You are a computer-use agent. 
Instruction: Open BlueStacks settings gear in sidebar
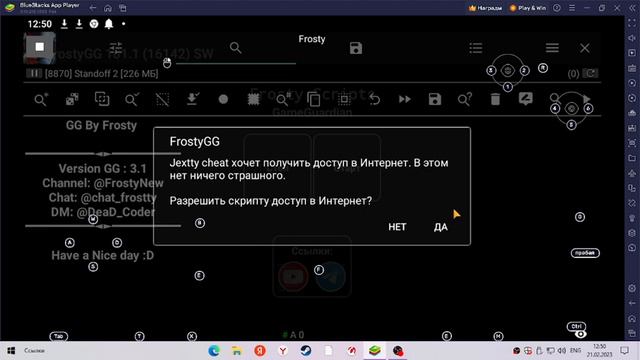click(x=632, y=288)
